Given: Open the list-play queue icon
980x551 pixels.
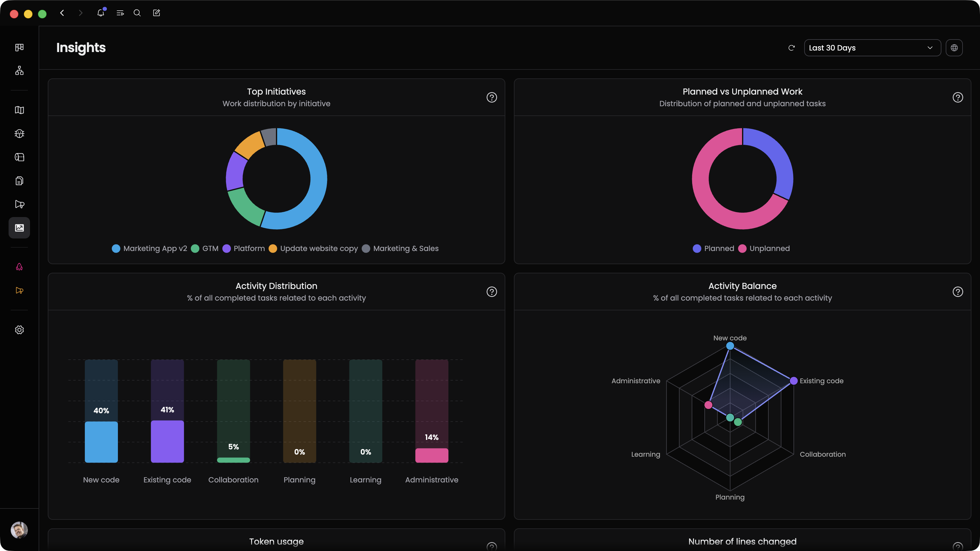Looking at the screenshot, I should tap(120, 13).
